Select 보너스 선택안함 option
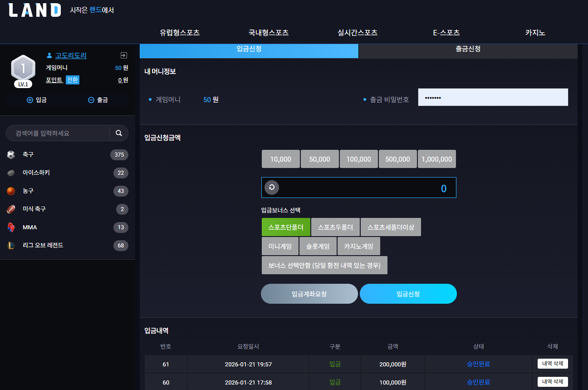 tap(324, 265)
